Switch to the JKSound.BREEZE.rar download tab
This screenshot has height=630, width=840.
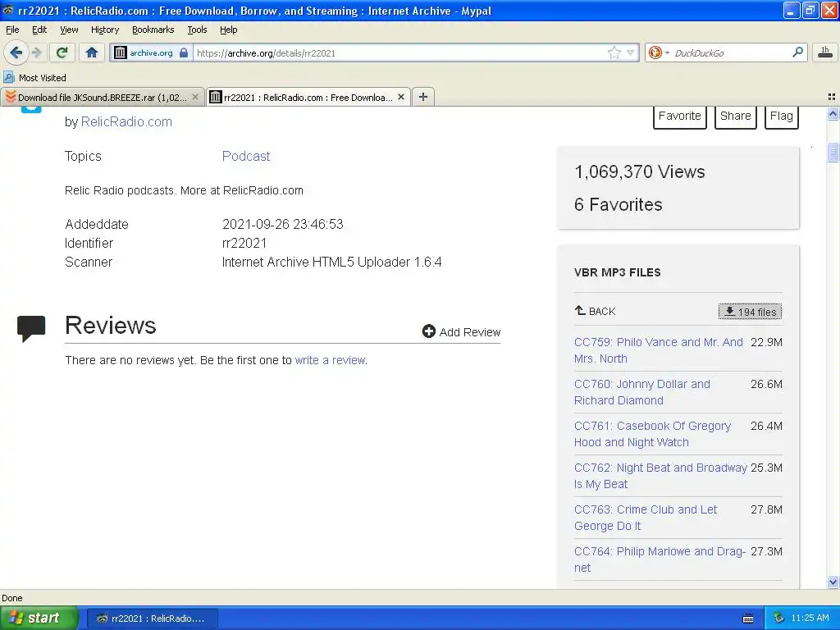pyautogui.click(x=103, y=98)
